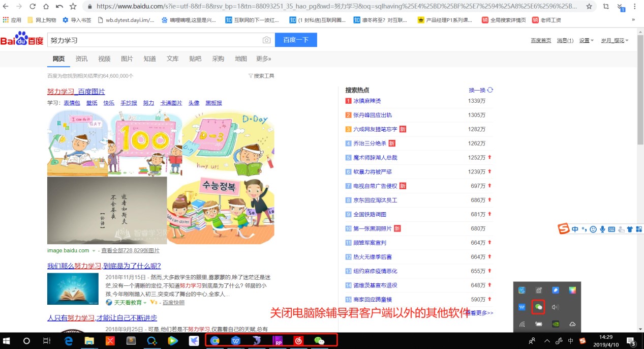Click the browser back arrow

pyautogui.click(x=6, y=7)
